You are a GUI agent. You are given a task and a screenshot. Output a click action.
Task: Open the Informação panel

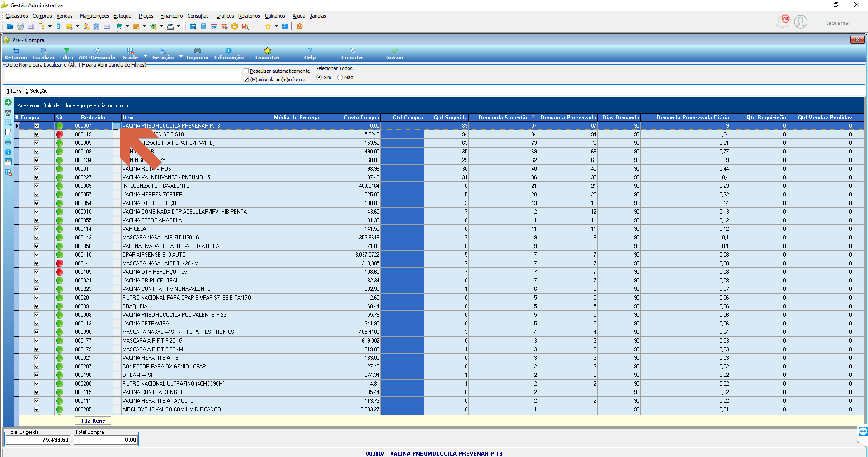coord(229,54)
